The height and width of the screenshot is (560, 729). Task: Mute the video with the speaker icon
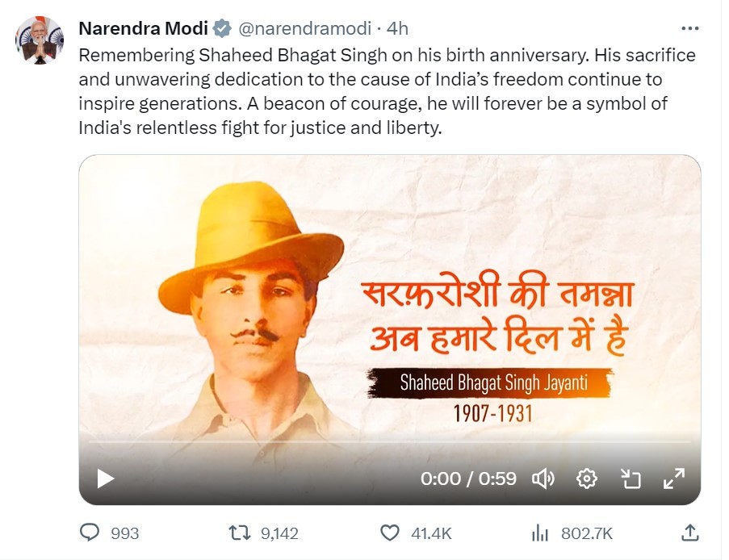543,479
